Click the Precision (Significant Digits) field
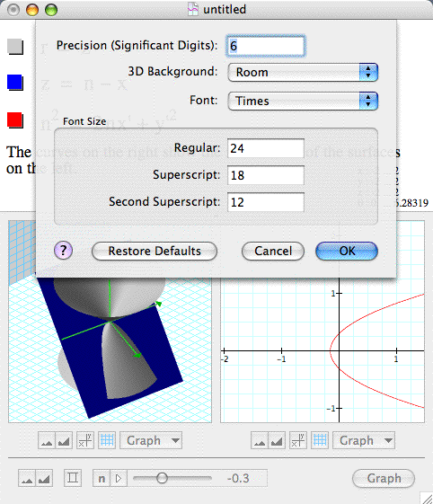Viewport: 433px width, 504px height. point(266,46)
